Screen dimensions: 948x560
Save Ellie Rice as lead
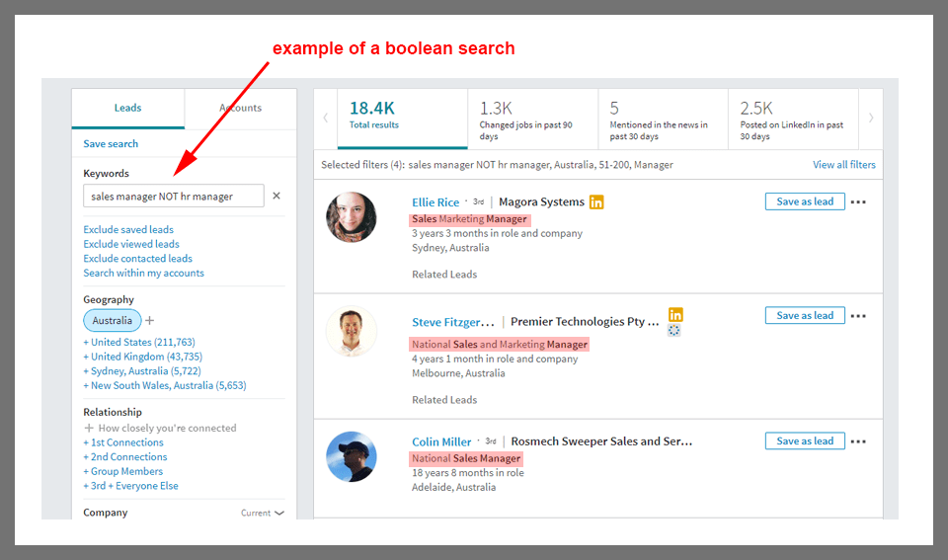[x=804, y=201]
